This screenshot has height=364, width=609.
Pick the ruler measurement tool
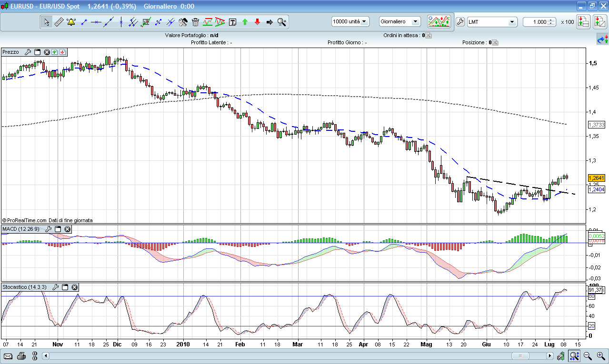(59, 22)
